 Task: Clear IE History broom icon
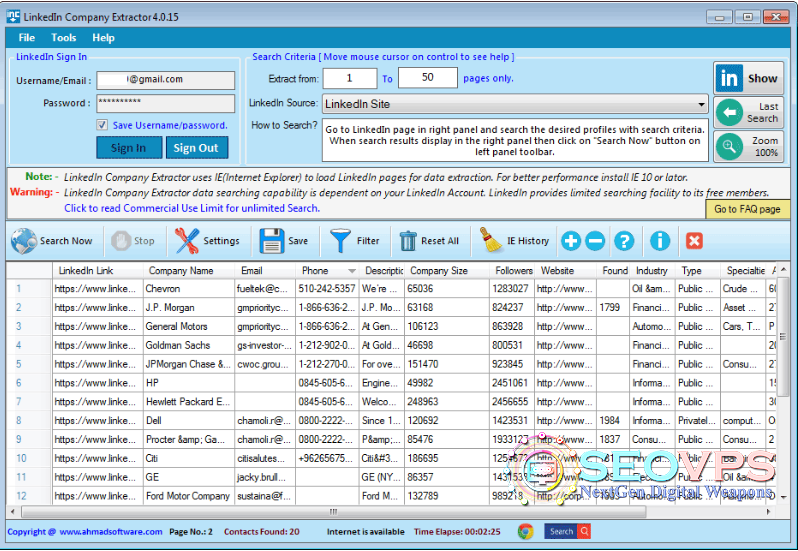(x=491, y=240)
